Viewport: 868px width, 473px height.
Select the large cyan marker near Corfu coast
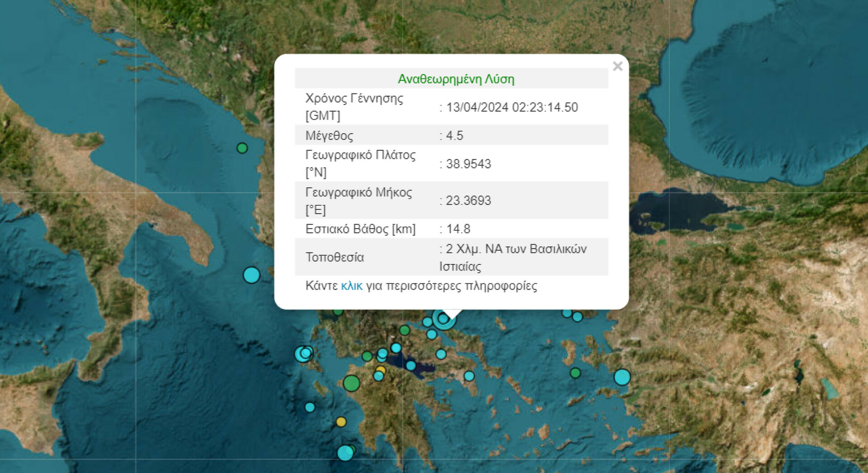[252, 275]
